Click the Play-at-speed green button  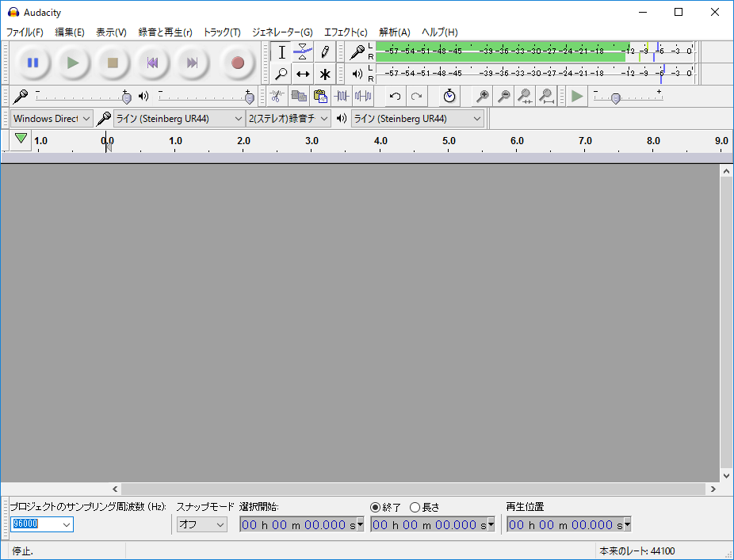point(577,97)
